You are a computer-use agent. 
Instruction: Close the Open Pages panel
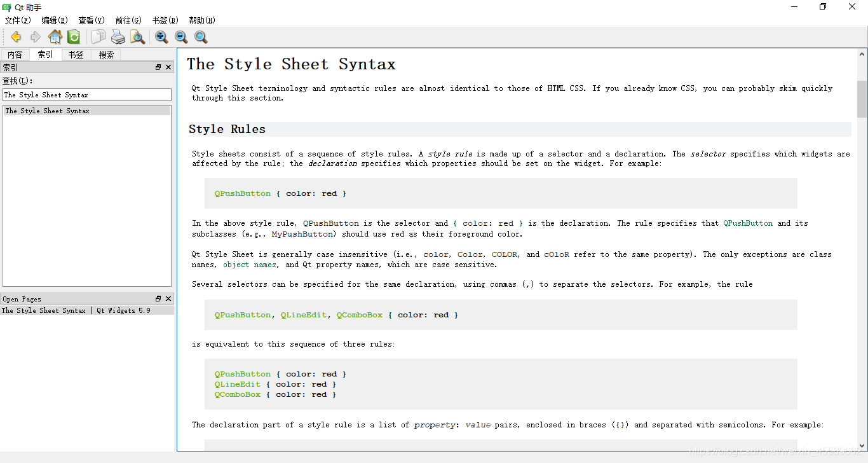(x=168, y=298)
